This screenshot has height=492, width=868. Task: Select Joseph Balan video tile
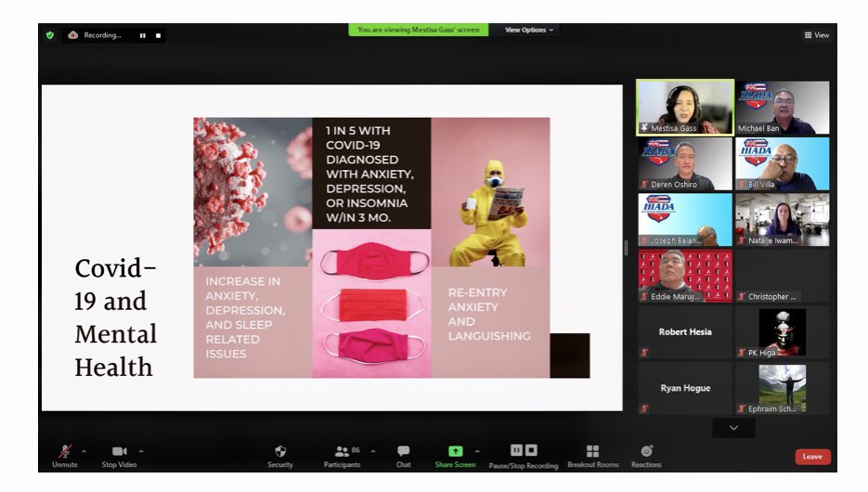[x=685, y=220]
